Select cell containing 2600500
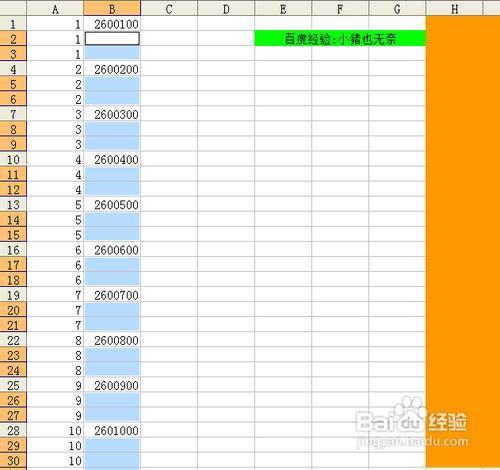 pos(112,205)
